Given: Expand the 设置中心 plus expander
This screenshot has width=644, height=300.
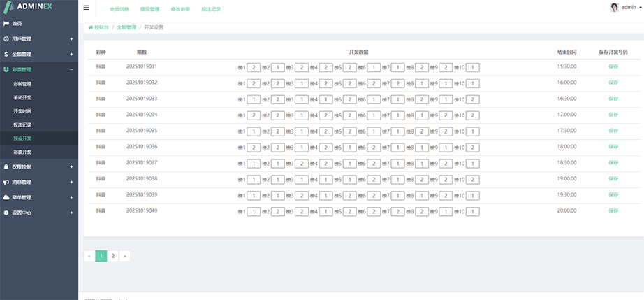Looking at the screenshot, I should point(71,213).
